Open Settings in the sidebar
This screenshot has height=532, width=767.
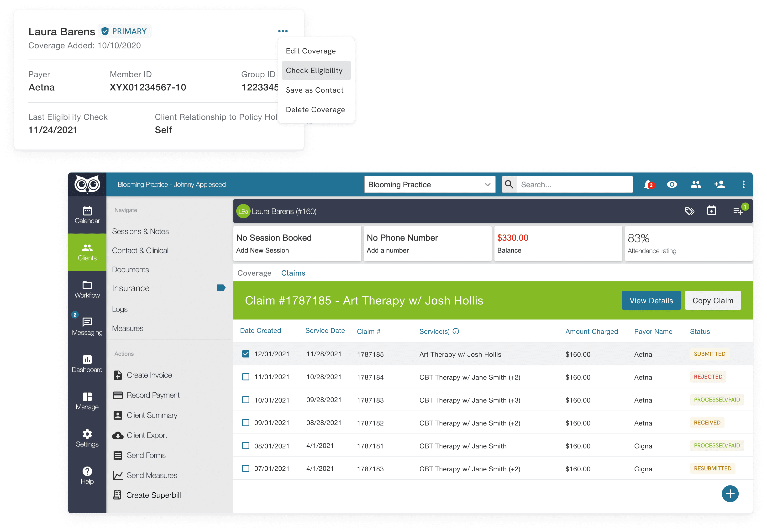pyautogui.click(x=87, y=438)
